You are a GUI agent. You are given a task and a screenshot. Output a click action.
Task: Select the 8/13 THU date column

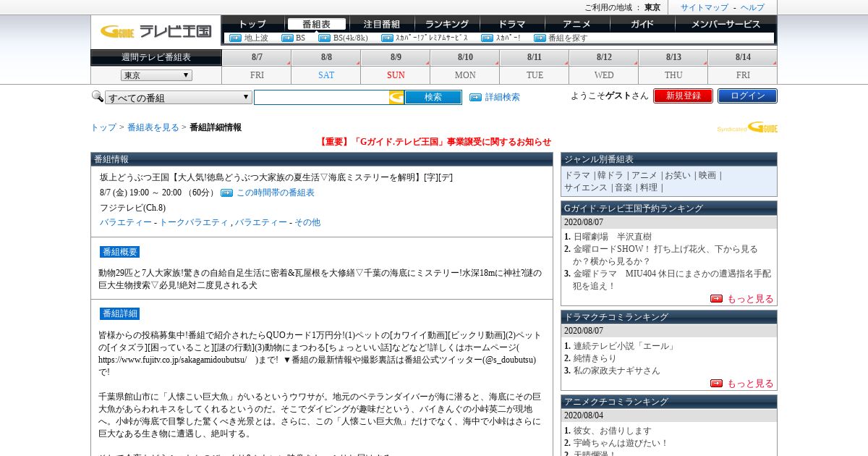click(x=673, y=67)
